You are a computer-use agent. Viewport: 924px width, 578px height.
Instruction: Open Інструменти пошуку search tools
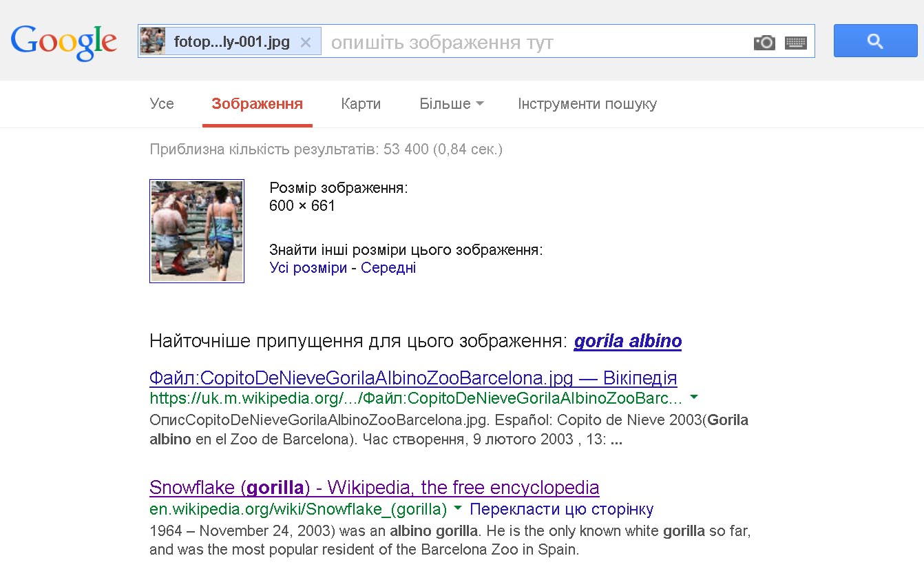tap(587, 104)
